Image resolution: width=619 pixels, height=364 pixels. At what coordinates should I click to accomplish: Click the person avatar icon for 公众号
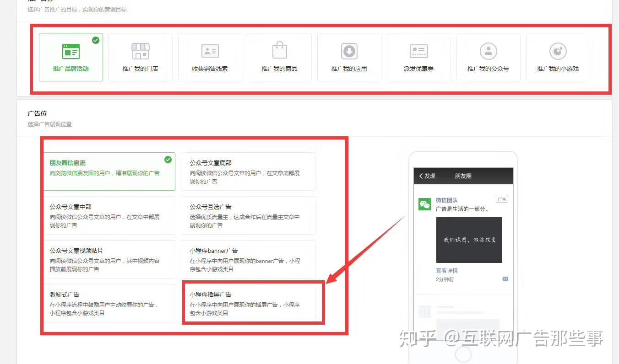coord(489,51)
